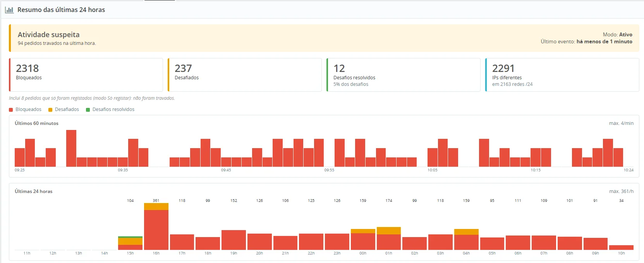The width and height of the screenshot is (644, 263).
Task: Click the tallest bar in Últimos 60 minutos
Action: 71,148
